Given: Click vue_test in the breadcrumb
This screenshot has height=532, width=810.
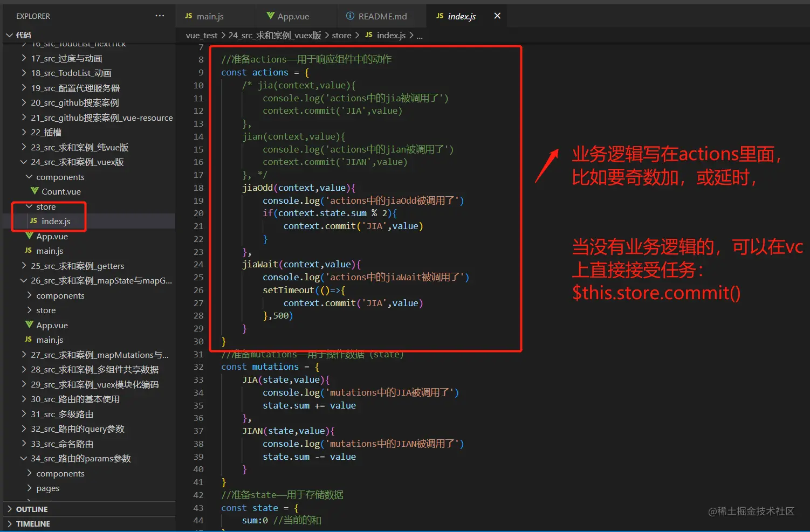Looking at the screenshot, I should (x=201, y=36).
